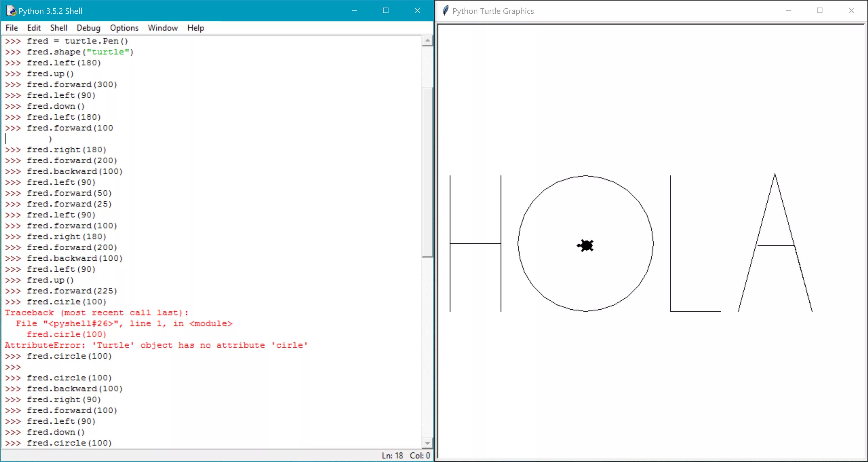Screen dimensions: 868x462
Task: Open the Options menu
Action: [x=124, y=28]
